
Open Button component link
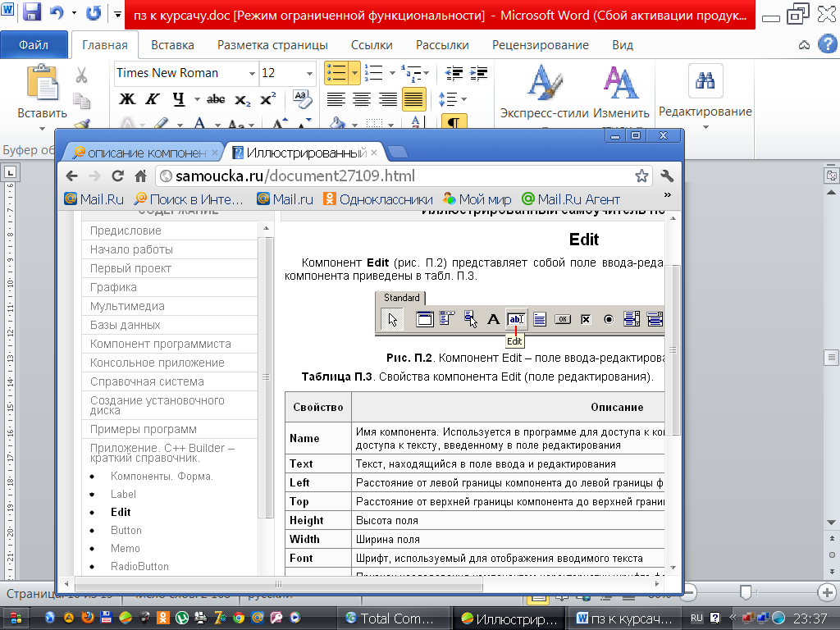pyautogui.click(x=126, y=531)
